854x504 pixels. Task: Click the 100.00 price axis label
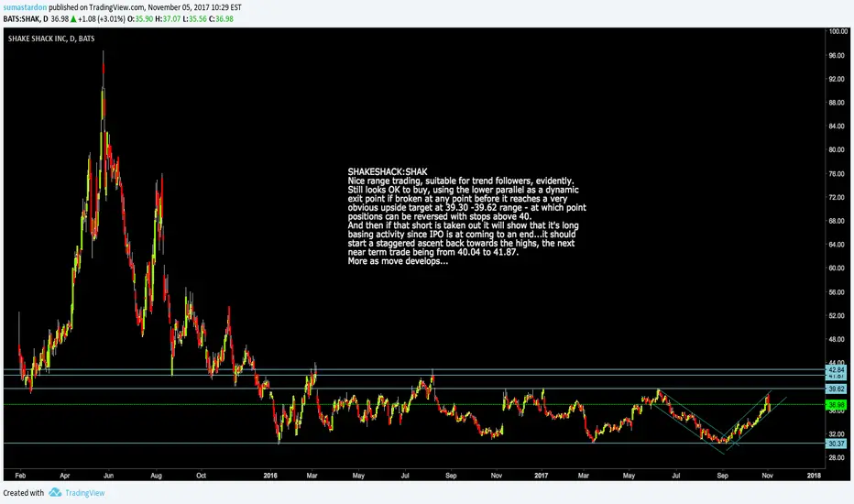(838, 31)
